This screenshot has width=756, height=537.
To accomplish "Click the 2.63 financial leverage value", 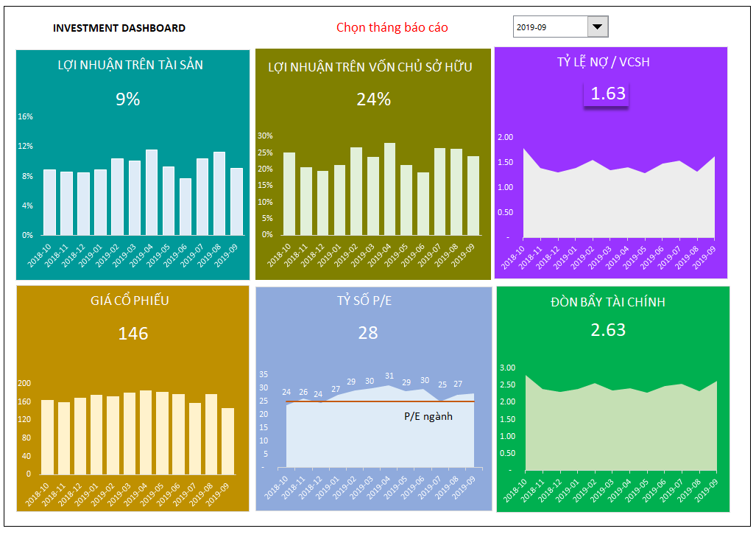I will (x=608, y=330).
